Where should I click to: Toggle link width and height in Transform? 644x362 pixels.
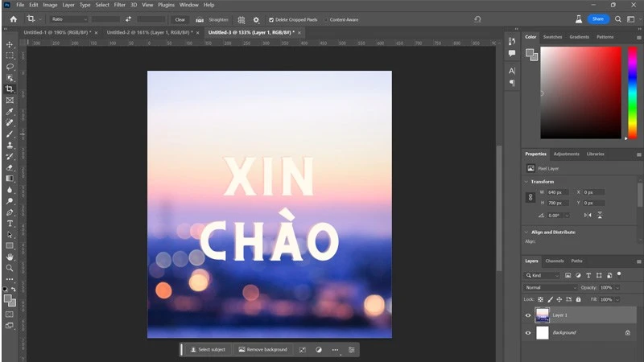[x=530, y=197]
